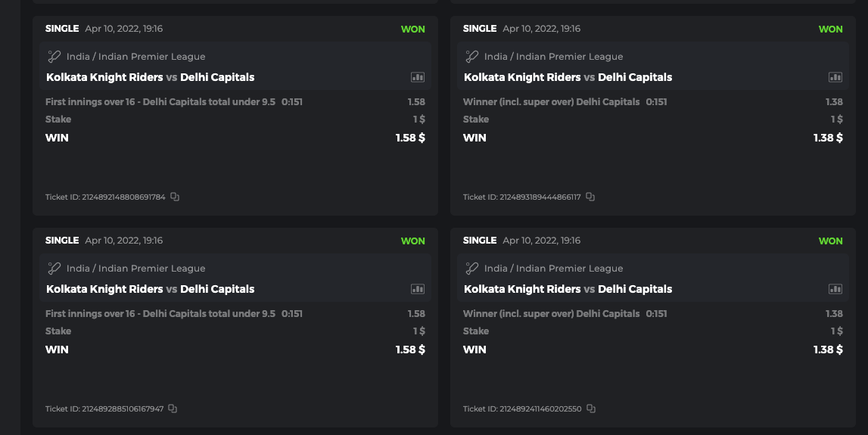
Task: Open match statistics icon on ticket 2124892148808691784 card
Action: [x=418, y=77]
